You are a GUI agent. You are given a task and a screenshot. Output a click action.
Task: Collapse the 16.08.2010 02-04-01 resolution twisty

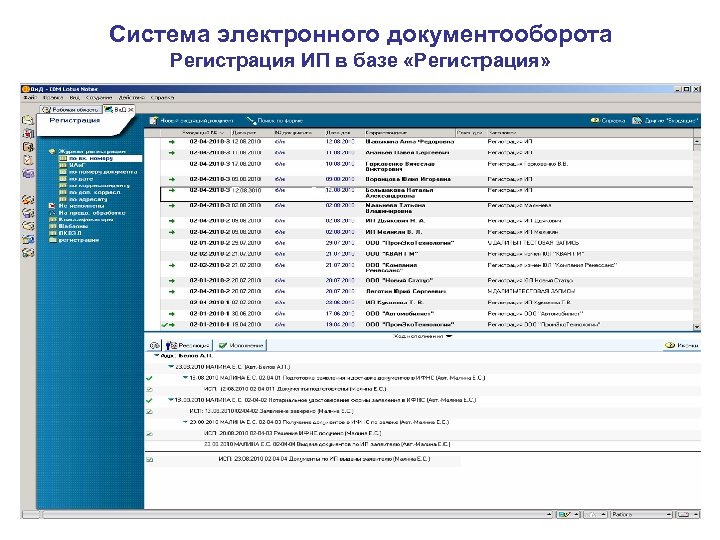[186, 378]
